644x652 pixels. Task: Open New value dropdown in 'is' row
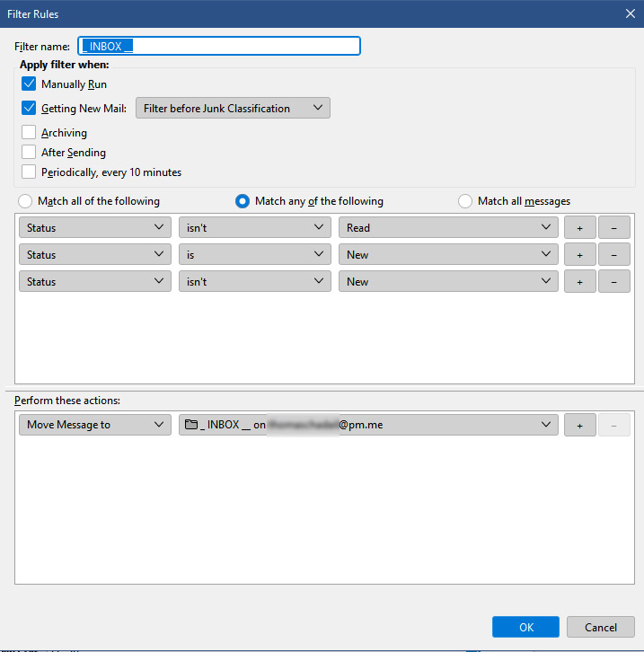click(448, 254)
